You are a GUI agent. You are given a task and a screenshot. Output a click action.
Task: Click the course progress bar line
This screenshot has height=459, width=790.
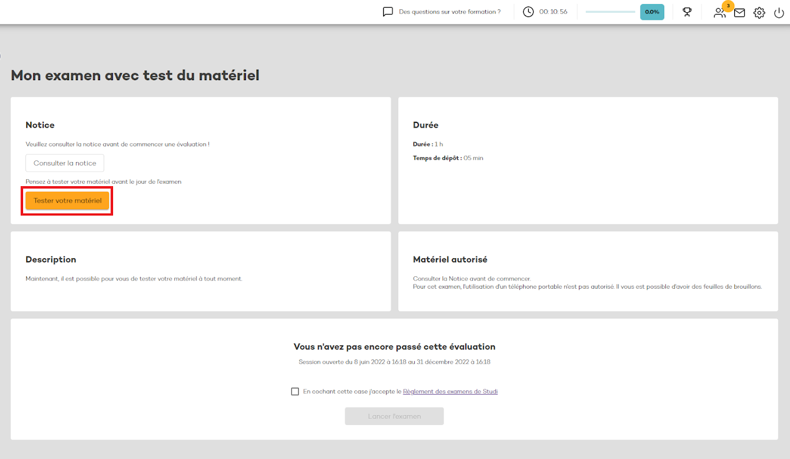tap(610, 12)
